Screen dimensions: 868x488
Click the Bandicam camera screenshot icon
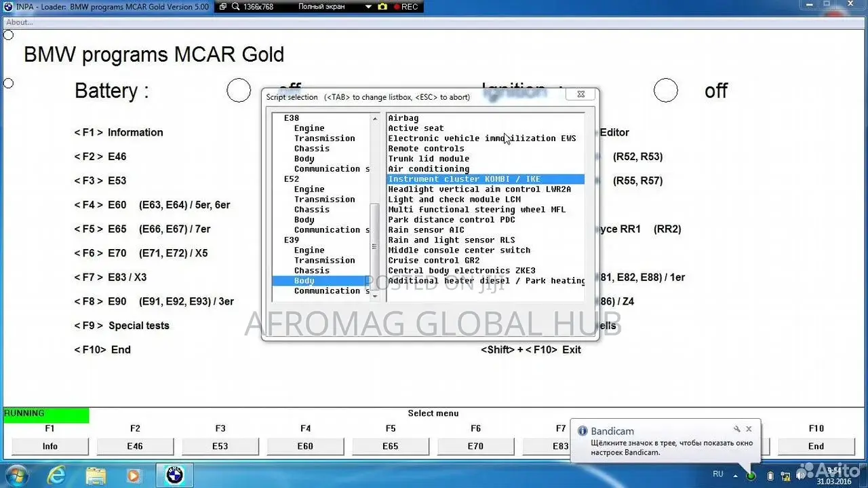382,6
